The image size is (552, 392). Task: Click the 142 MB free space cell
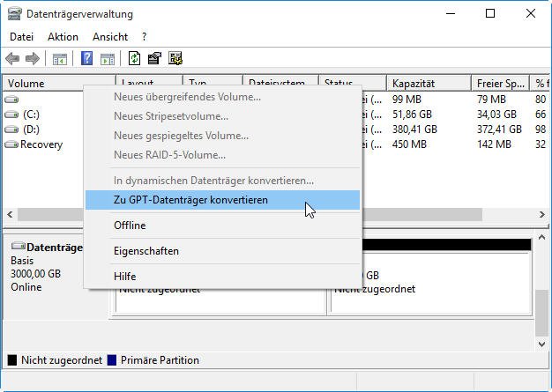tap(494, 144)
